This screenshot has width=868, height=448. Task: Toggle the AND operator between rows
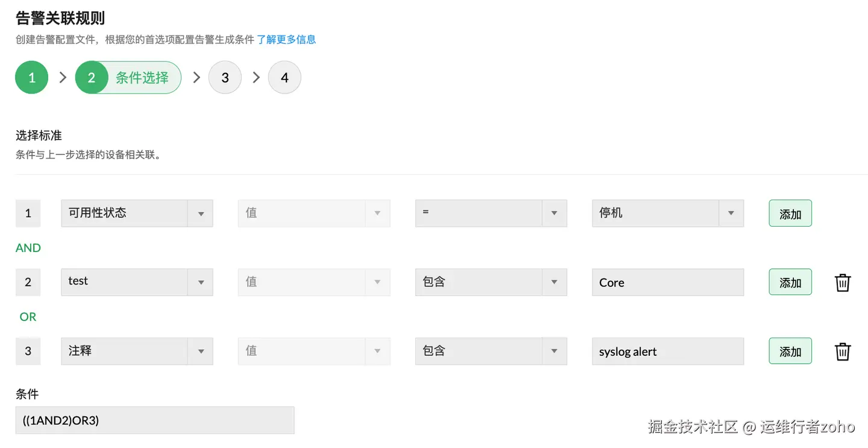(28, 248)
